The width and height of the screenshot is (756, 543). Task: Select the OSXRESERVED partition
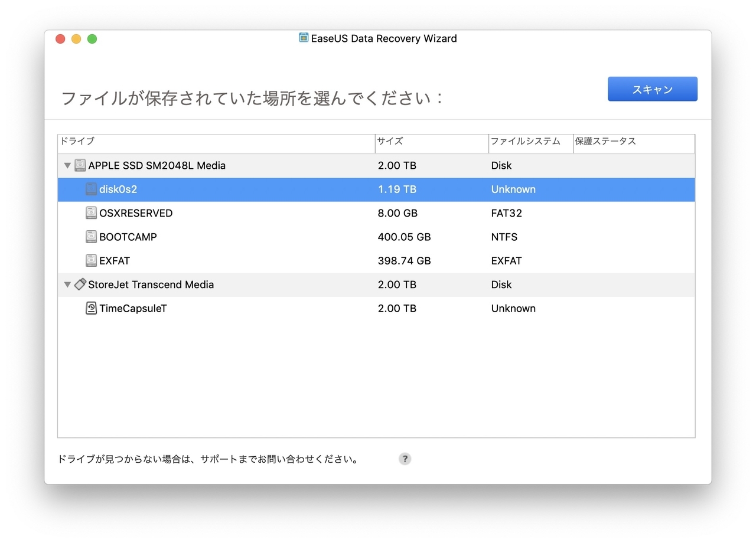click(376, 213)
